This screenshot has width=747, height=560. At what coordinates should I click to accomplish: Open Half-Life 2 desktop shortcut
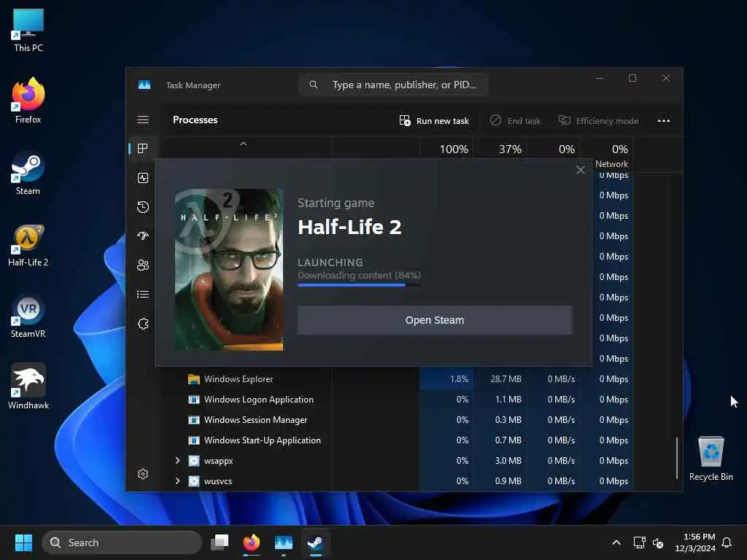pos(28,245)
